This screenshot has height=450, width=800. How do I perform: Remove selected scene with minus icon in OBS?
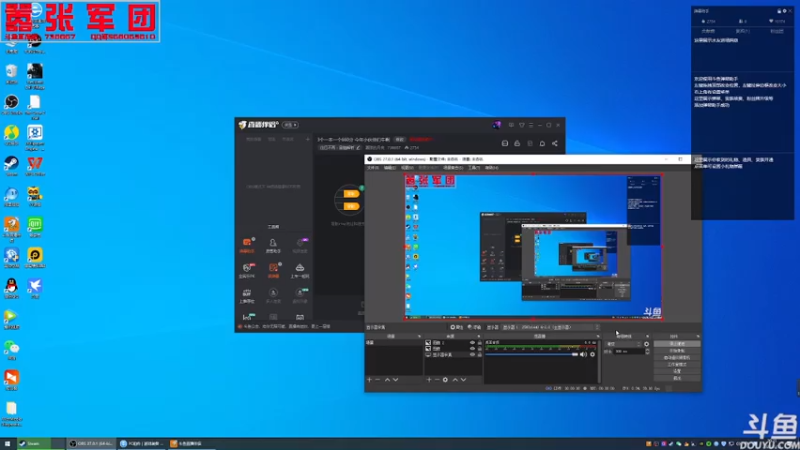pyautogui.click(x=378, y=380)
